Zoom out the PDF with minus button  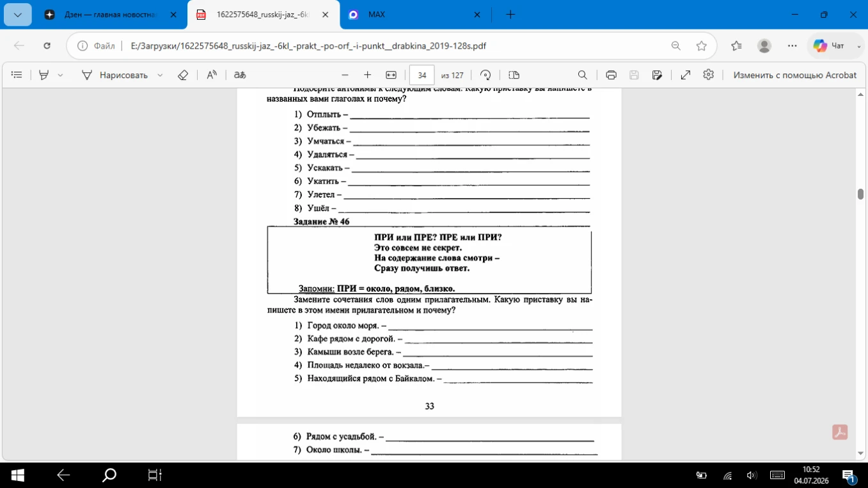pos(345,75)
